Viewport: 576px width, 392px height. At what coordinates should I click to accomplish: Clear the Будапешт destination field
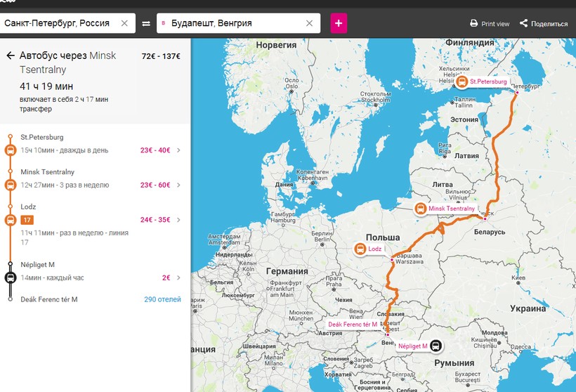coord(310,23)
